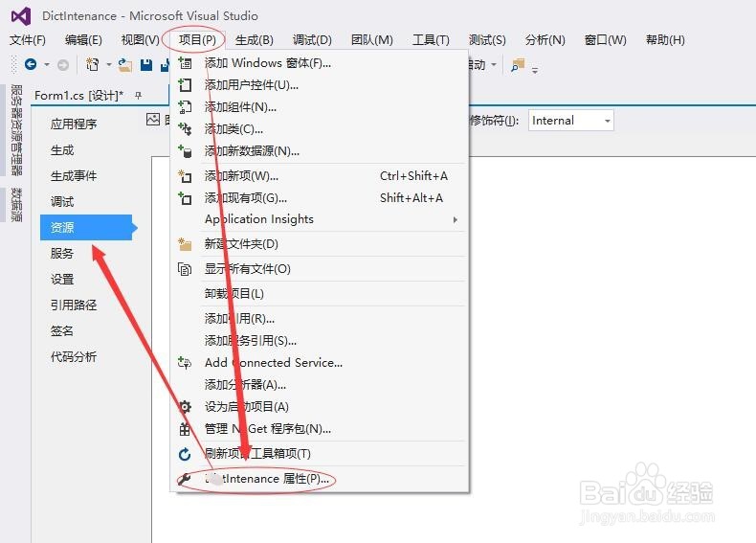Open the 测试(S) menu
The image size is (756, 543).
pos(487,40)
